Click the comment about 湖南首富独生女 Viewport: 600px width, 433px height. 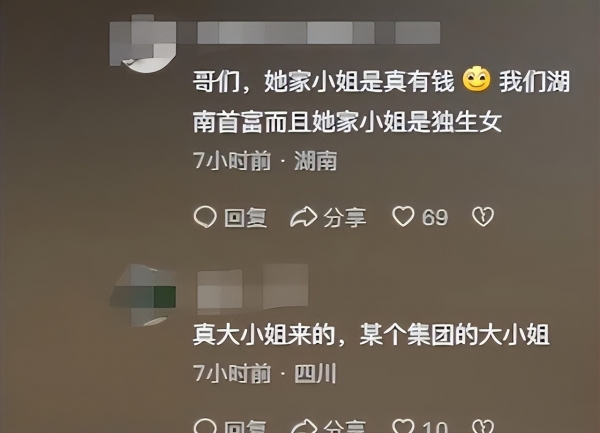click(382, 101)
